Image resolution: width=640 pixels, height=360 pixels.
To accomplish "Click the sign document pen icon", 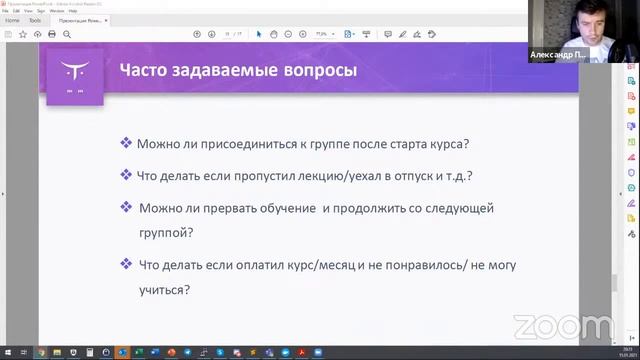I will pos(417,34).
